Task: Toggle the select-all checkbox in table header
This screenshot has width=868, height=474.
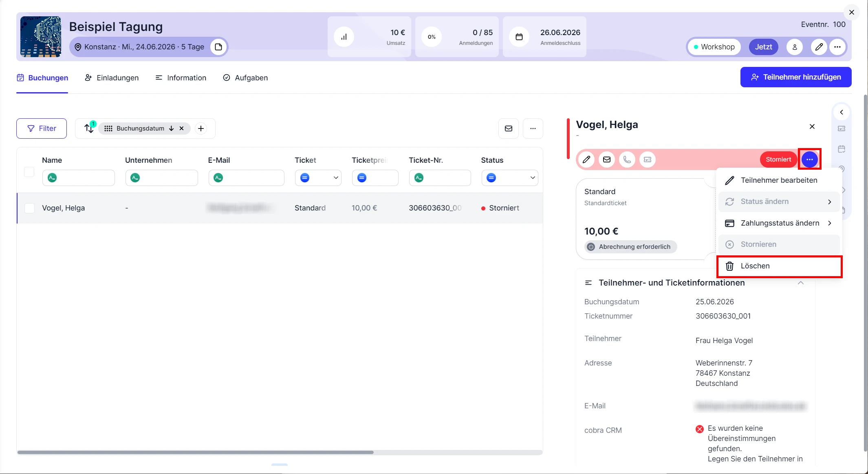Action: [29, 172]
